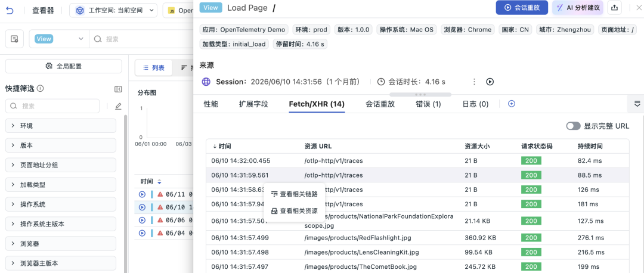Open the saved views icon left of View selector
This screenshot has height=273, width=644.
pyautogui.click(x=14, y=39)
